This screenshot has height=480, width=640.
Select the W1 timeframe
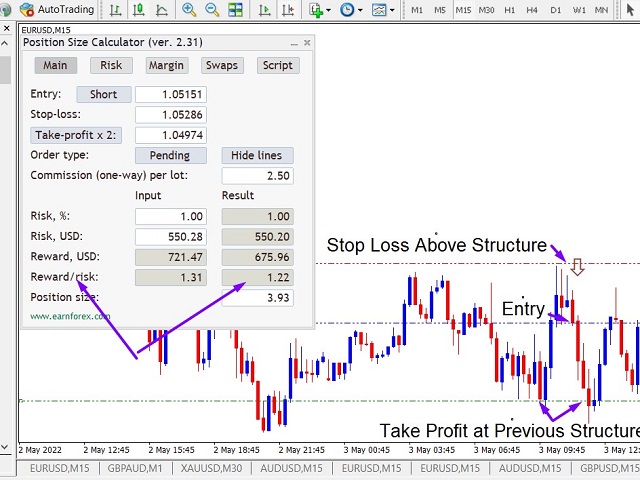pyautogui.click(x=579, y=10)
